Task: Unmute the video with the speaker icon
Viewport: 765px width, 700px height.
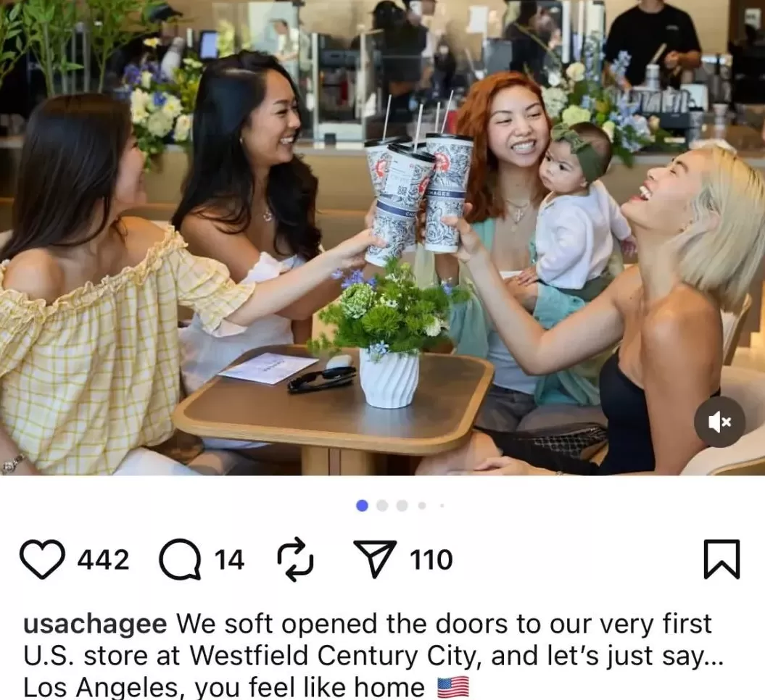Action: tap(719, 422)
